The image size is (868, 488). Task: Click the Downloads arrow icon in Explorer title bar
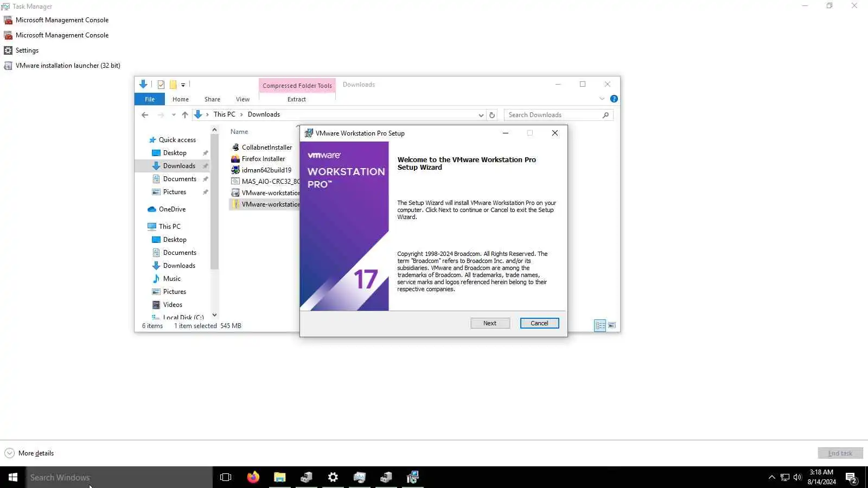point(143,84)
